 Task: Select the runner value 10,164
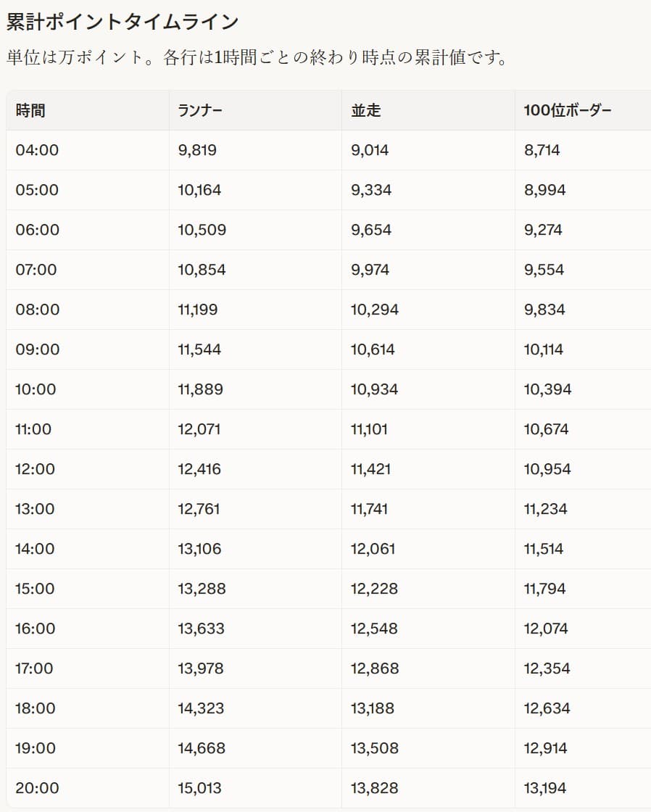tap(199, 191)
